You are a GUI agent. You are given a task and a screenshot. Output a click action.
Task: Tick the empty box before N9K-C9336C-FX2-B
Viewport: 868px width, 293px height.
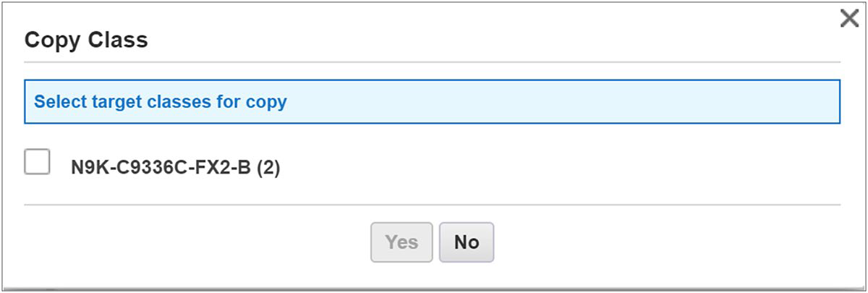(x=37, y=161)
